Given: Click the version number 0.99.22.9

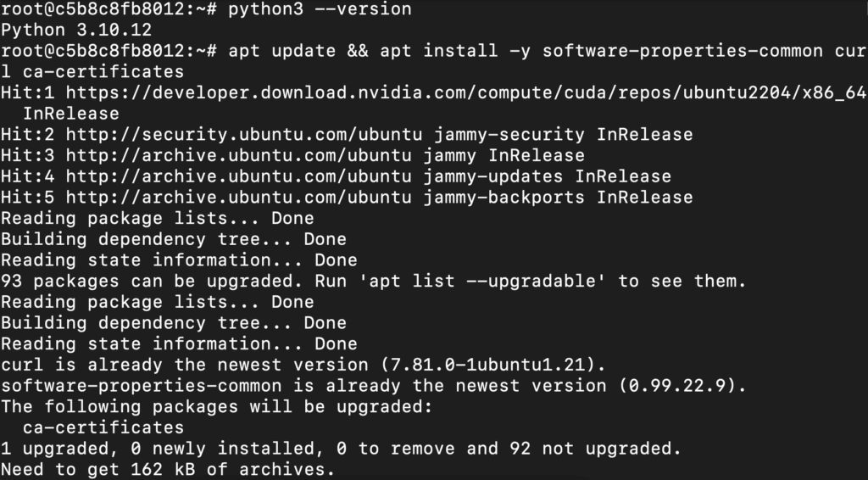Looking at the screenshot, I should (x=681, y=386).
